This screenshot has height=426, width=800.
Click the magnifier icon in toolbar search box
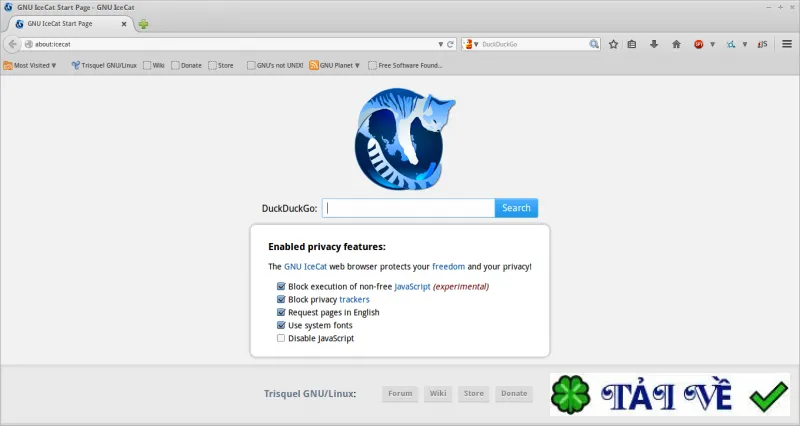click(594, 44)
